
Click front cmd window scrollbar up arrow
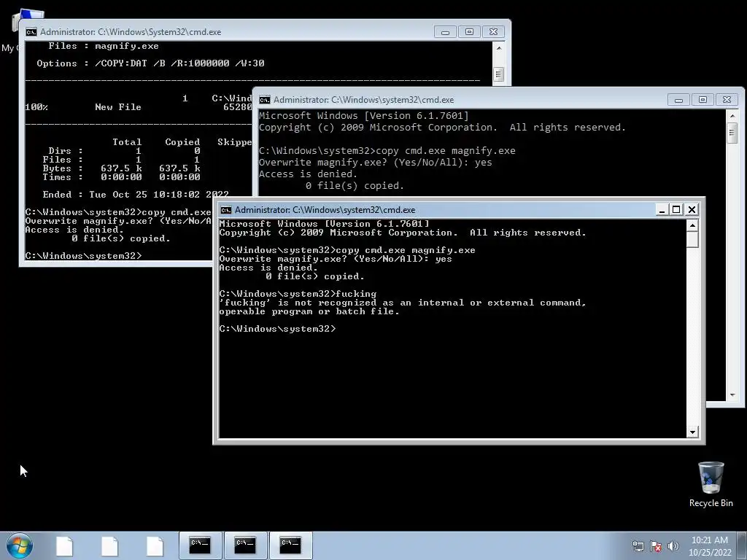(693, 225)
